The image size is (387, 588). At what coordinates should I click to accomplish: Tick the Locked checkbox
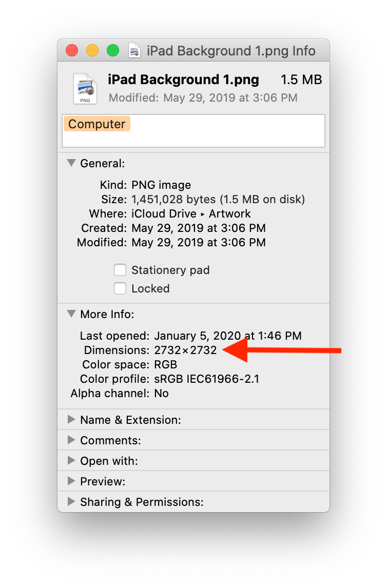coord(120,288)
